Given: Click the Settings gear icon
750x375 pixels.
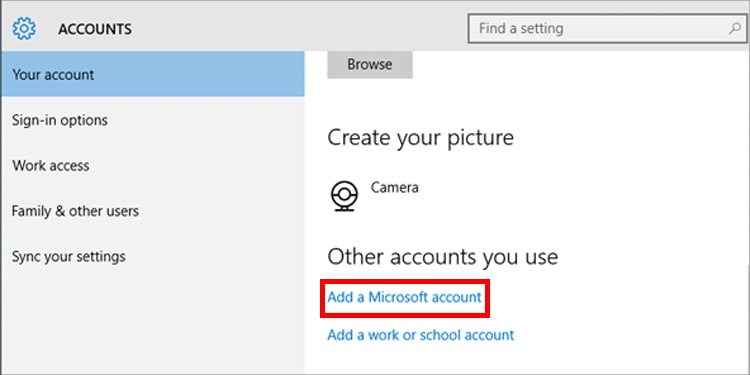Looking at the screenshot, I should click(x=24, y=29).
